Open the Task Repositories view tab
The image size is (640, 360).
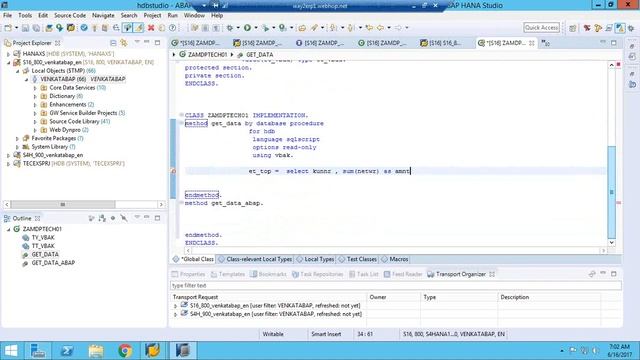click(318, 274)
